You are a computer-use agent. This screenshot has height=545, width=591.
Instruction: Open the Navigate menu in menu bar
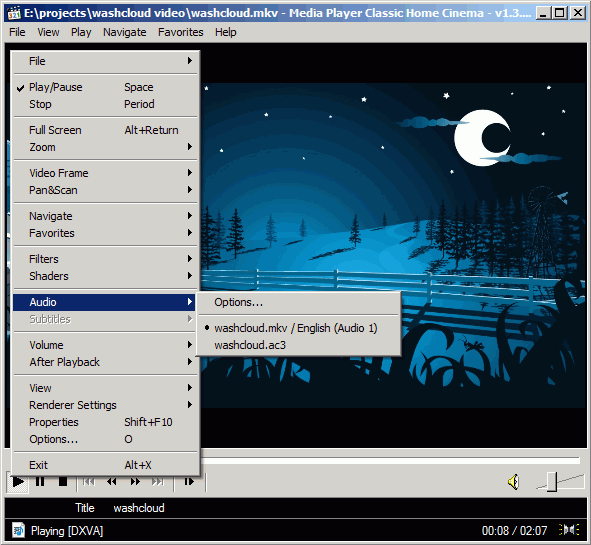tap(125, 32)
